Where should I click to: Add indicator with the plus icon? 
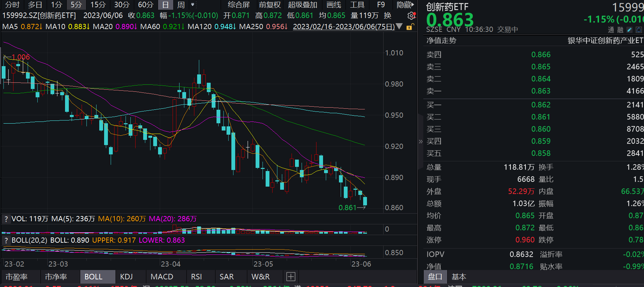(291, 277)
